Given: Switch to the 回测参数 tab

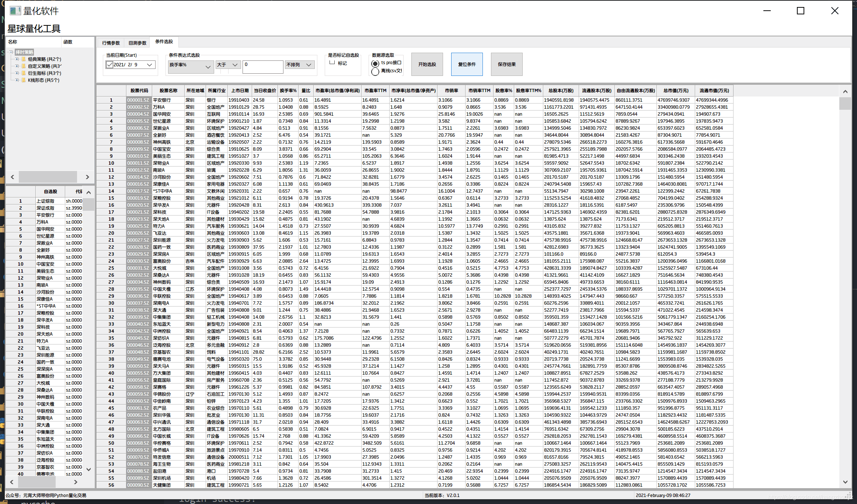Looking at the screenshot, I should [137, 43].
